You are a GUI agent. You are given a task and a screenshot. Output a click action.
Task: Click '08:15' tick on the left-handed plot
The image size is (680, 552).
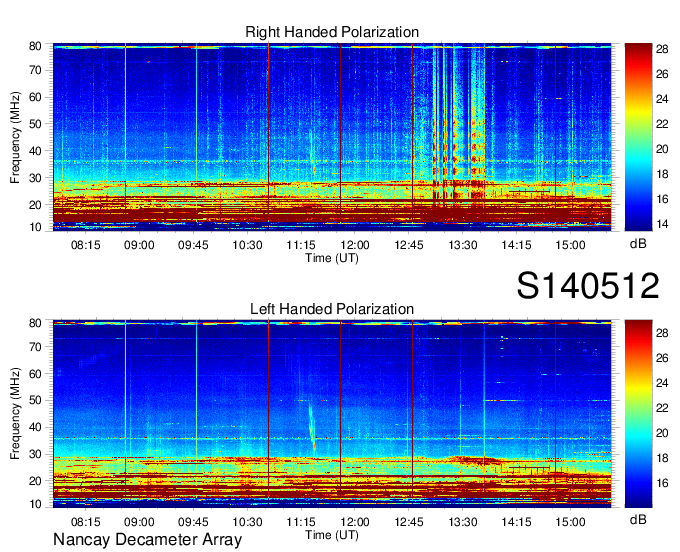pyautogui.click(x=85, y=522)
